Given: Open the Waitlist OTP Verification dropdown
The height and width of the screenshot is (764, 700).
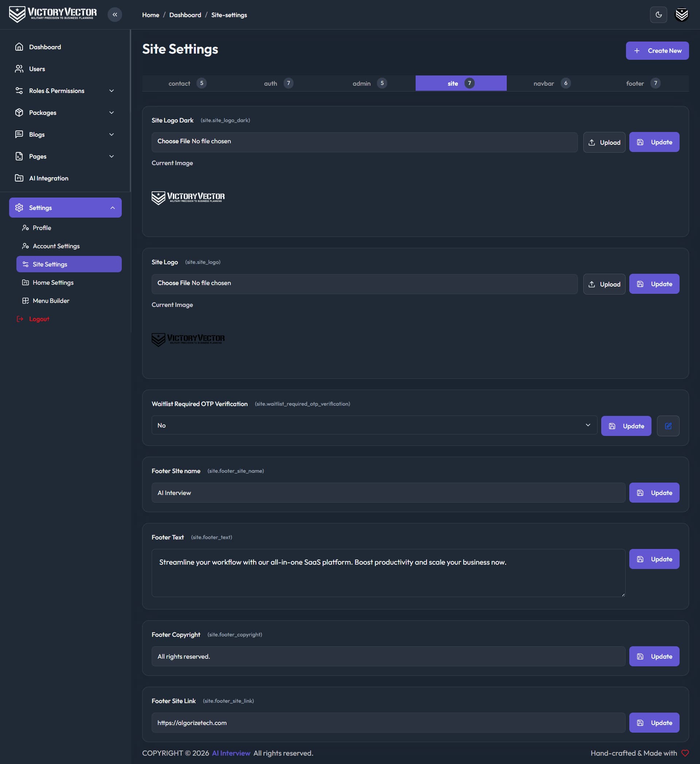Looking at the screenshot, I should 374,425.
